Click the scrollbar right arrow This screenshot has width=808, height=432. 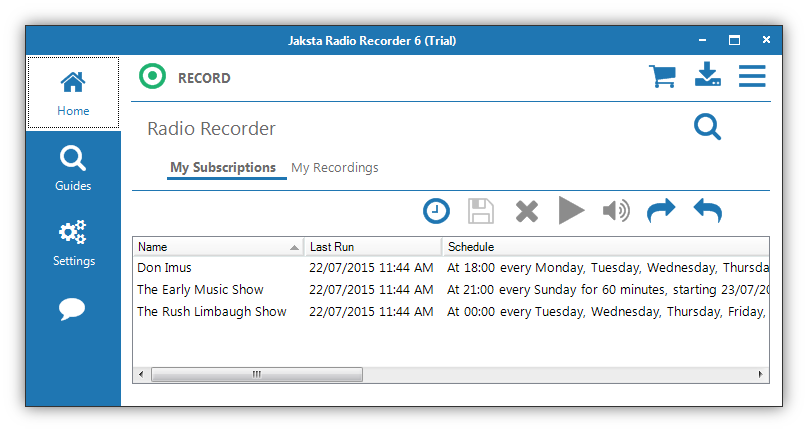coord(761,374)
